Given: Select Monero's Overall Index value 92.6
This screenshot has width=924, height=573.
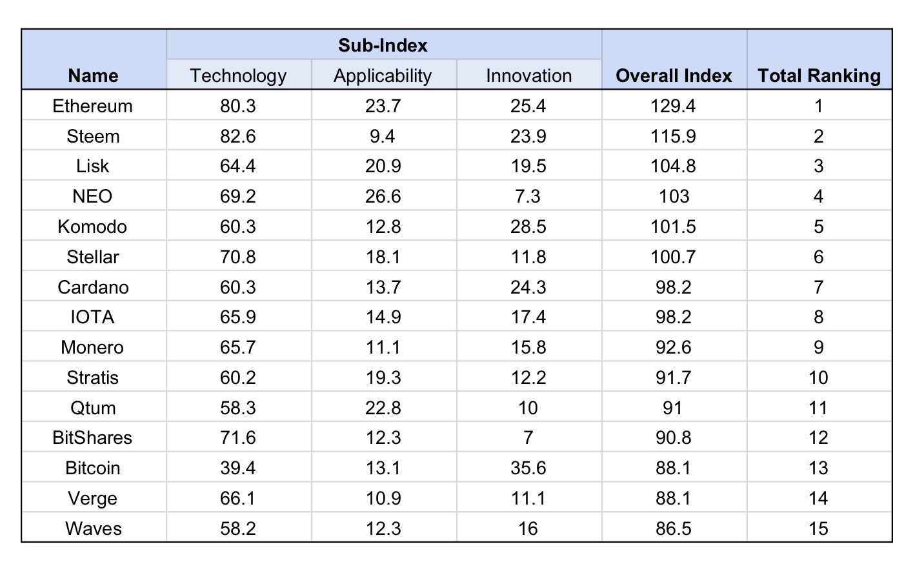Looking at the screenshot, I should pyautogui.click(x=674, y=347).
